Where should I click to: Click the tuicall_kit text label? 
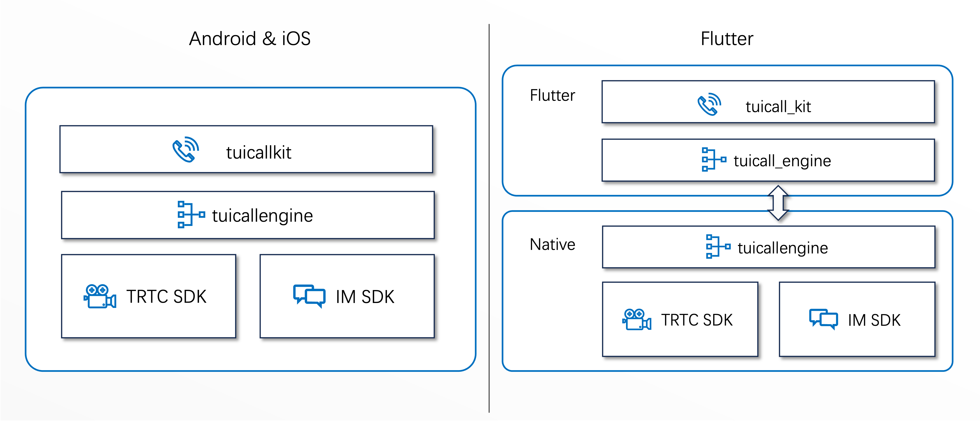point(778,106)
